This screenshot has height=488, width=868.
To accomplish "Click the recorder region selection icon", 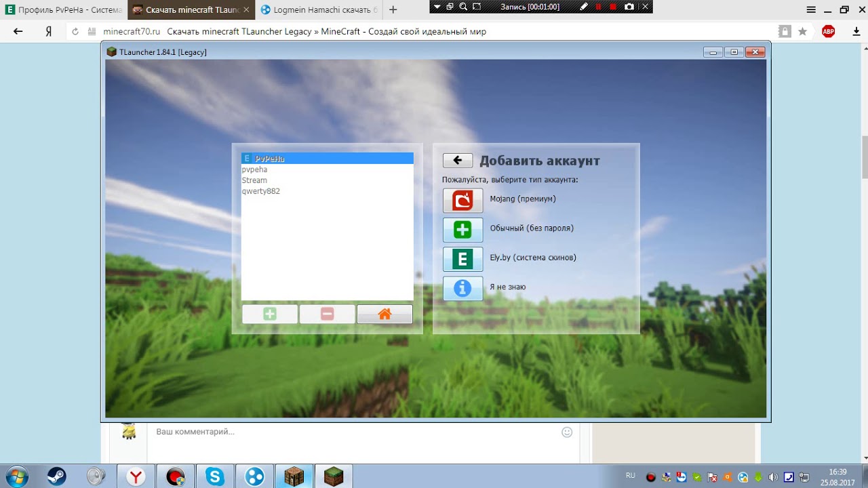I will 477,6.
